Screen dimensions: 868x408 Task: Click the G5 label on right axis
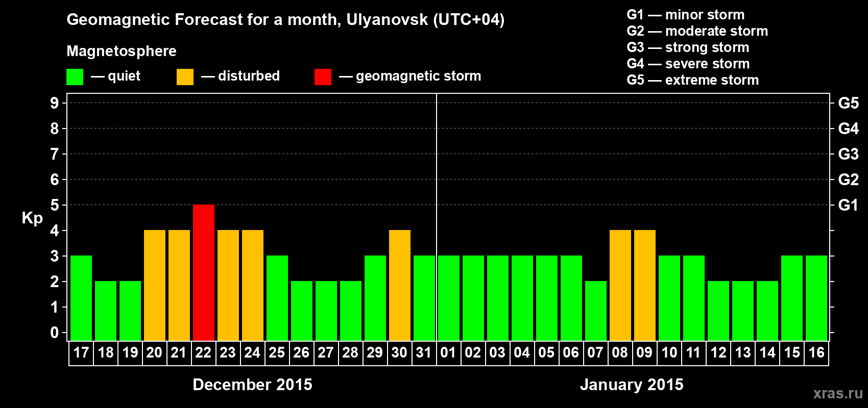tap(849, 103)
